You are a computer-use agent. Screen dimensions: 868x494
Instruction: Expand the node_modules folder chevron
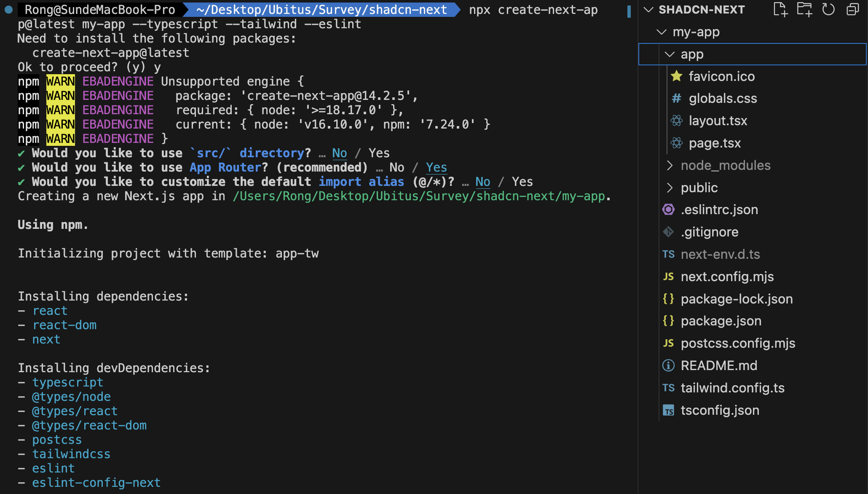point(670,165)
